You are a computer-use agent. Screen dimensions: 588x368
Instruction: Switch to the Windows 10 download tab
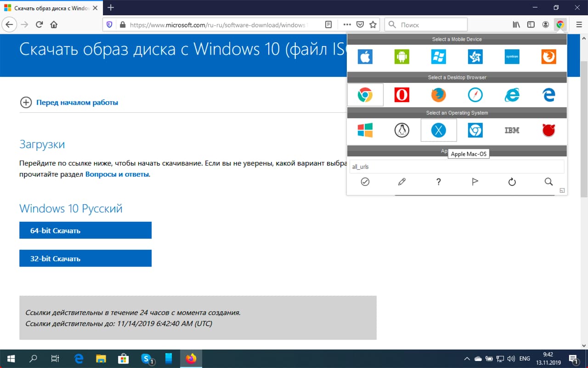[51, 7]
